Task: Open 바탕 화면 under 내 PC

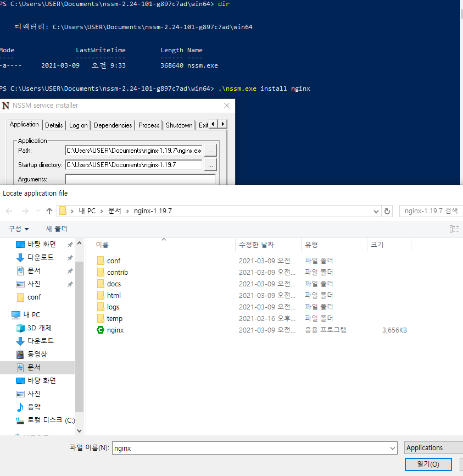Action: (x=42, y=381)
